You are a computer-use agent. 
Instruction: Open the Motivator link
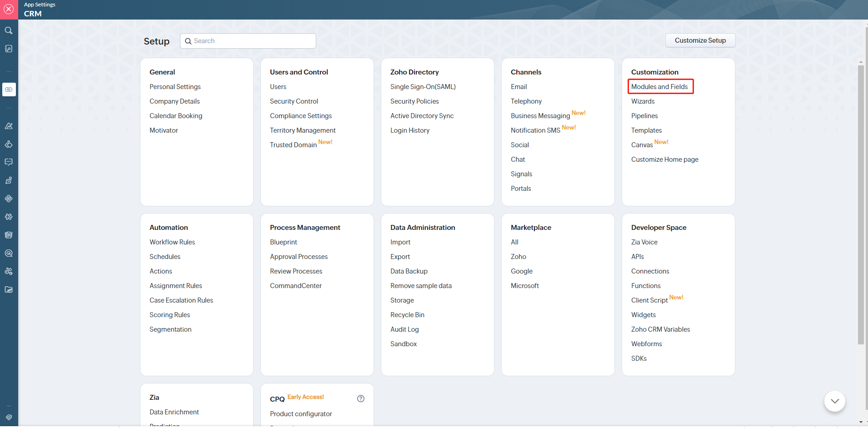point(164,130)
